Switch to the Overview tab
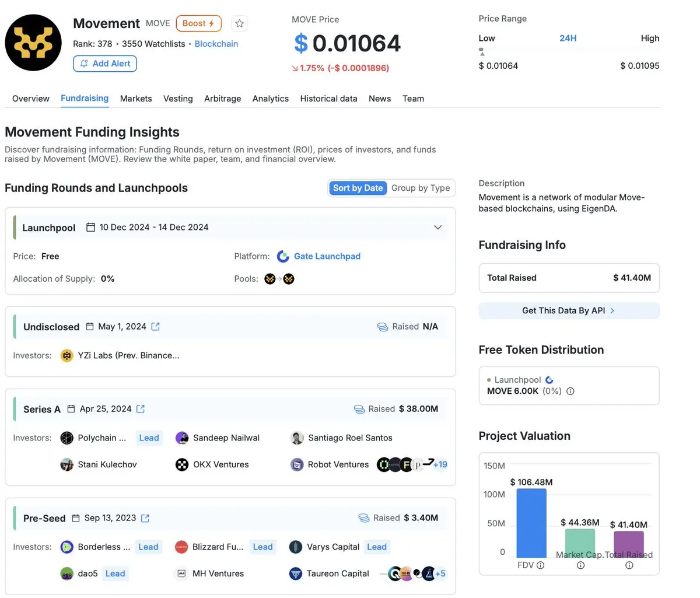This screenshot has height=598, width=700. (x=31, y=99)
